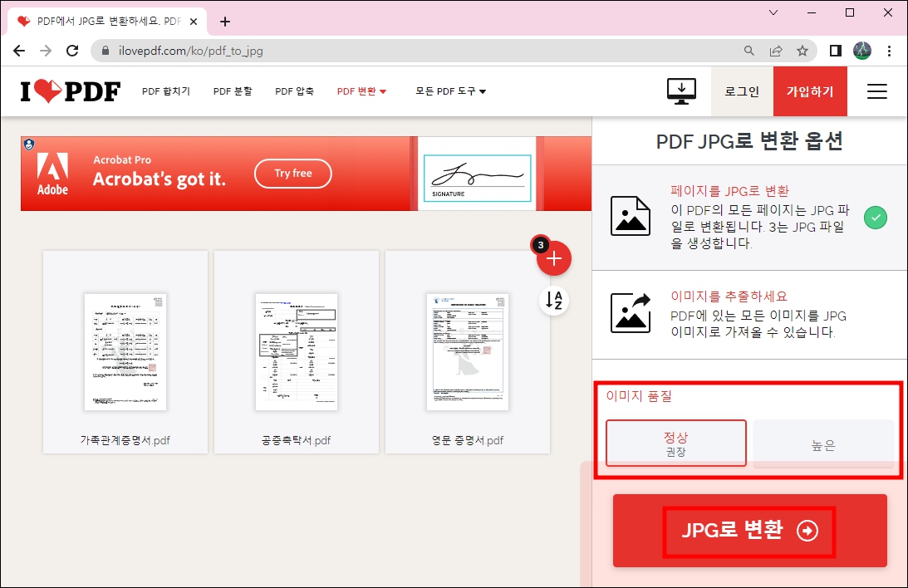Open PDF 압축 menu item
The width and height of the screenshot is (908, 588).
click(x=294, y=91)
